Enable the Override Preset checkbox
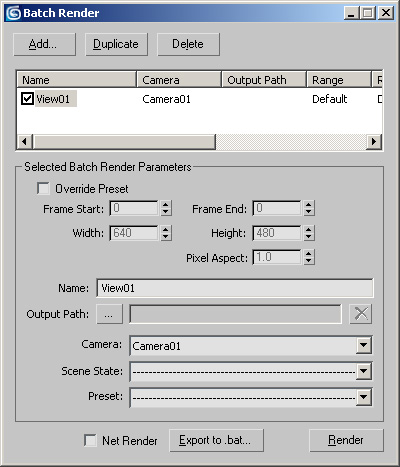This screenshot has width=400, height=467. coord(43,188)
